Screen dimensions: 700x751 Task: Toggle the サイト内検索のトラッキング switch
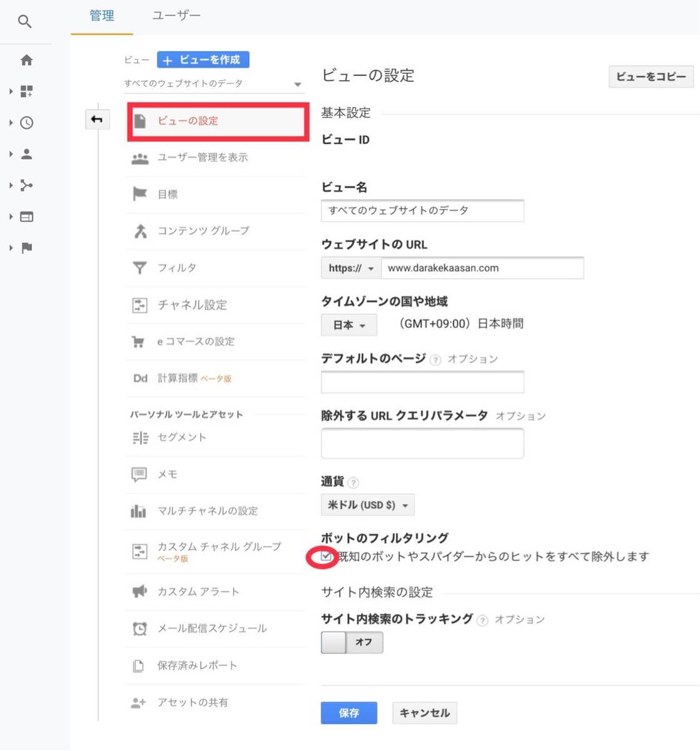[x=352, y=642]
